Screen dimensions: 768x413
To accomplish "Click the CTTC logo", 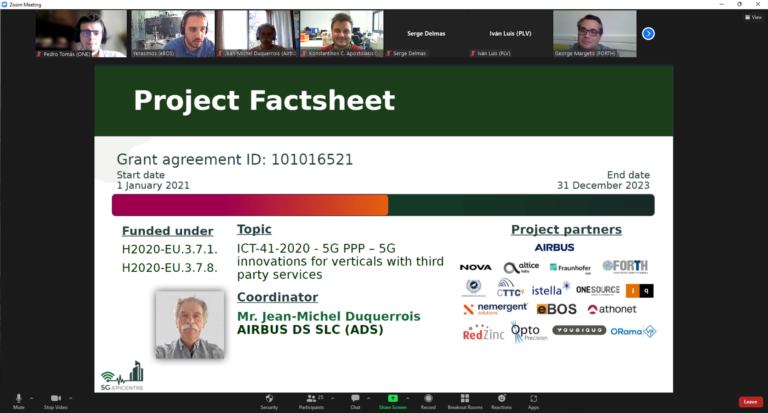I will tap(510, 288).
